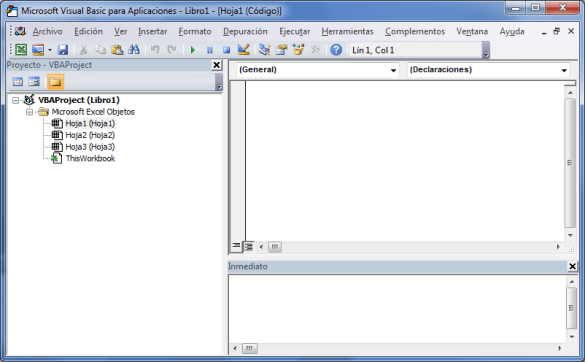Click the Copy toolbar icon
Viewport: 585px width, 362px height.
pyautogui.click(x=100, y=50)
